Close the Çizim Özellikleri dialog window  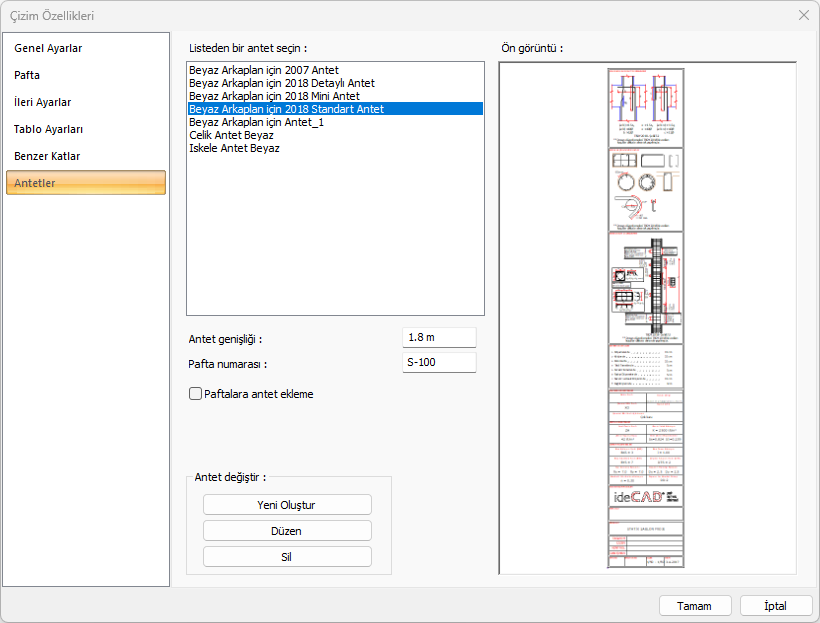[803, 15]
